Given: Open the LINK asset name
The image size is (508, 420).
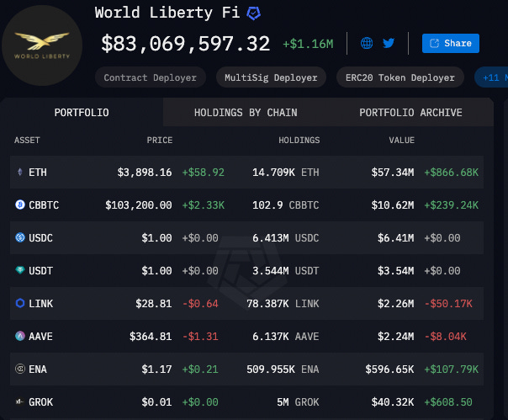Looking at the screenshot, I should [x=41, y=304].
